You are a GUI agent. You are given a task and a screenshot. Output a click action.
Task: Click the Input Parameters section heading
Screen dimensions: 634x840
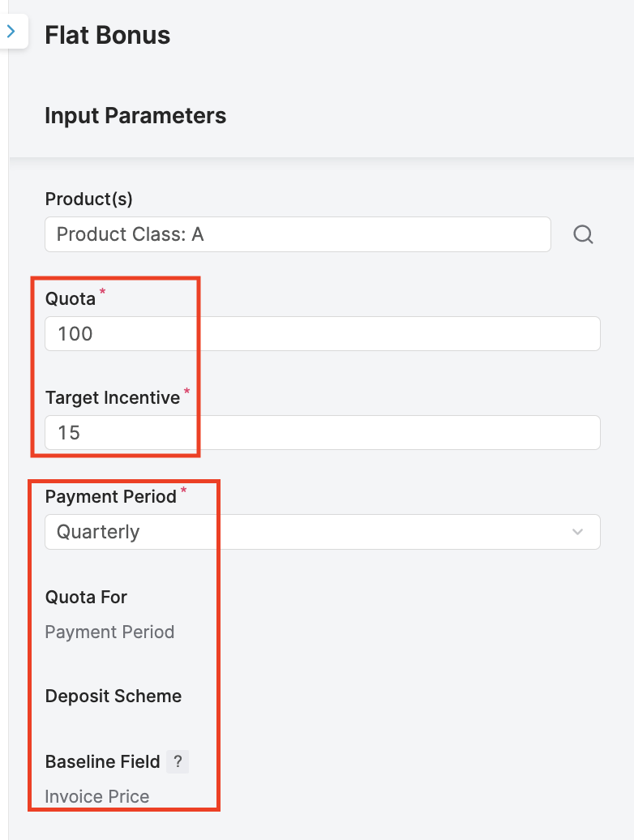click(x=135, y=116)
